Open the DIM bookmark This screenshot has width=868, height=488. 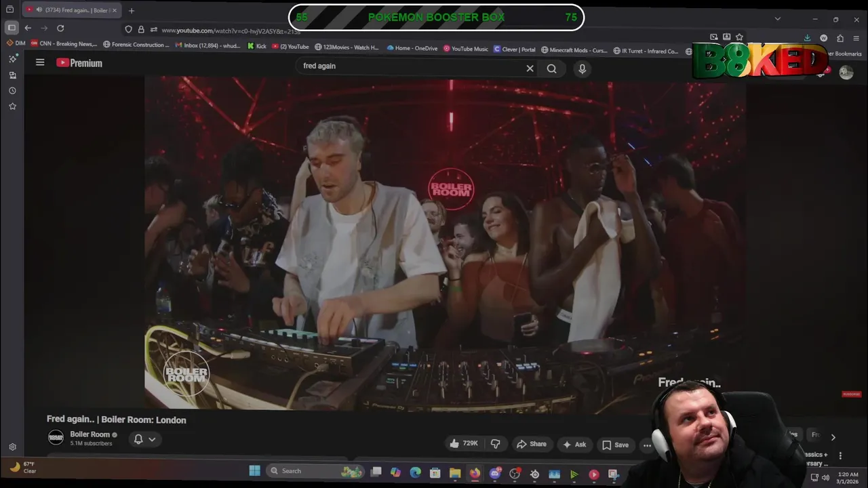click(x=16, y=44)
